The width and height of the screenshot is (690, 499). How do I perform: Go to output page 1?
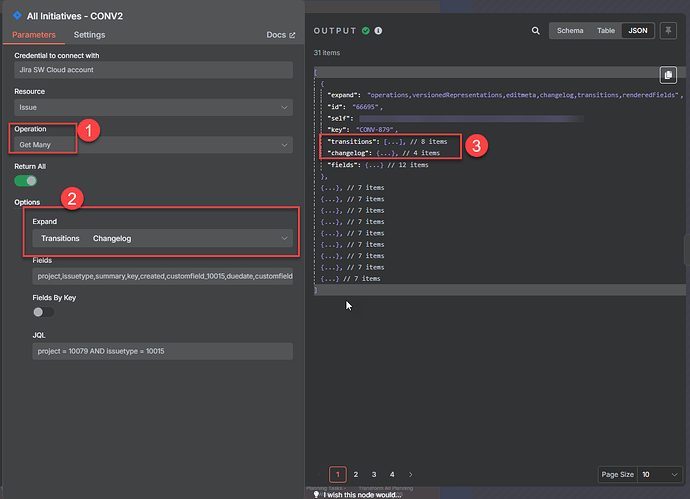[338, 474]
